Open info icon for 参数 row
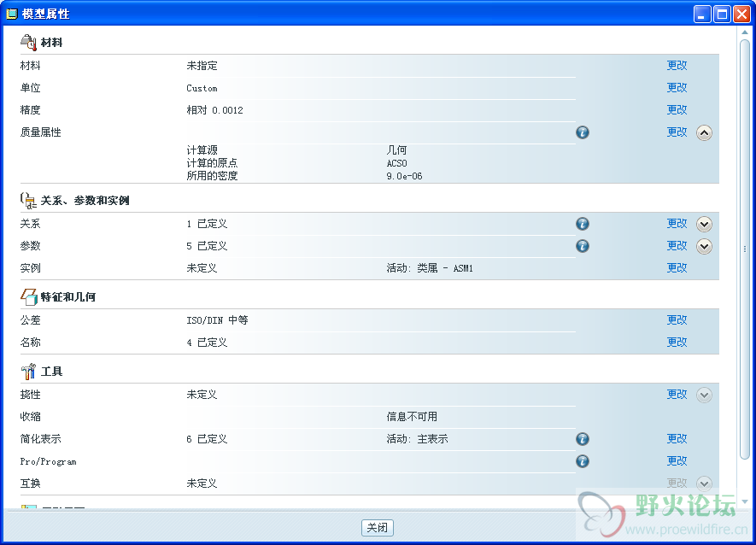The image size is (756, 545). pos(583,246)
